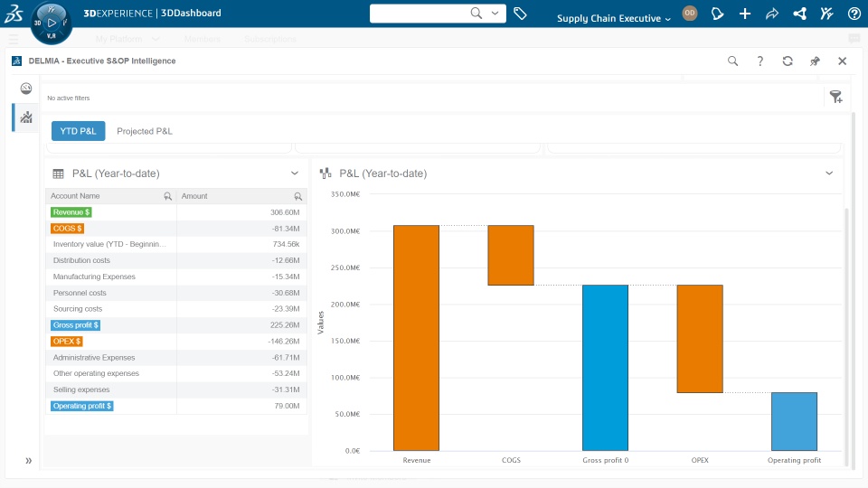This screenshot has height=488, width=868.
Task: Expand the P&L table panel chevron
Action: click(295, 174)
